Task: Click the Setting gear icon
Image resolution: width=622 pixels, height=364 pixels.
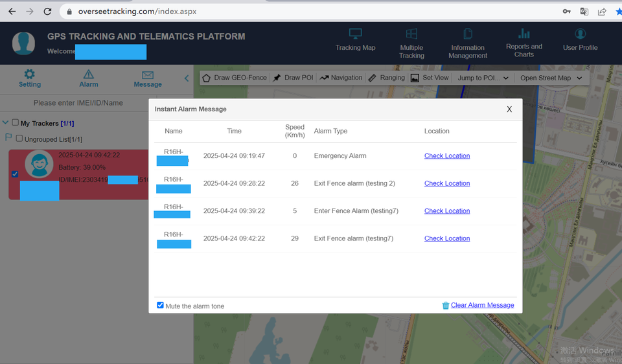Action: click(30, 78)
